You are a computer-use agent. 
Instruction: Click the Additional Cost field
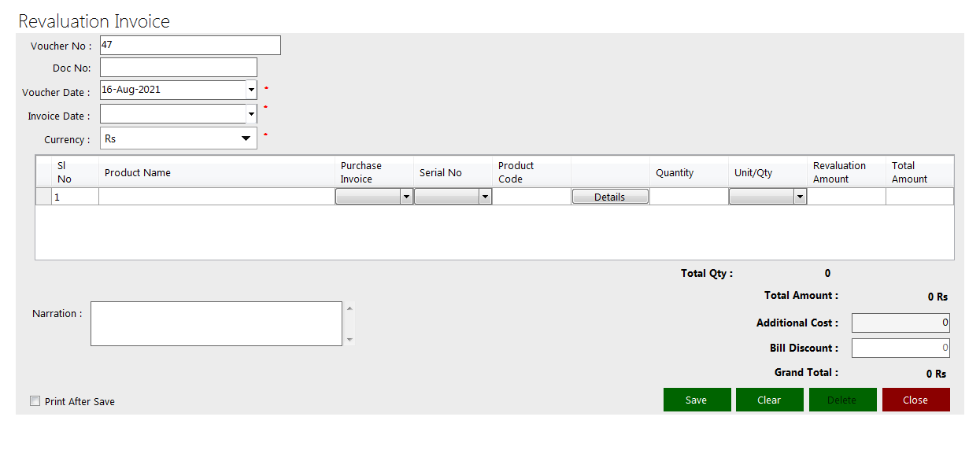(900, 323)
